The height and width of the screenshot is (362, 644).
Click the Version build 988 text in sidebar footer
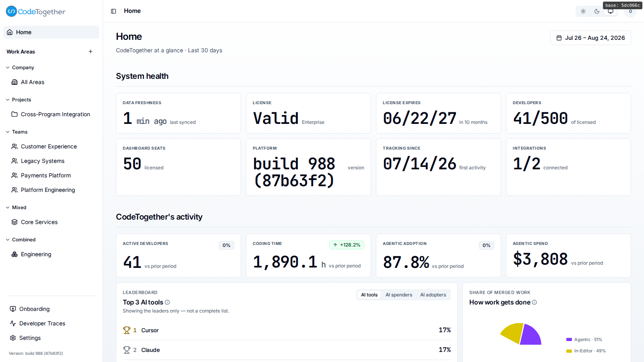pyautogui.click(x=36, y=354)
